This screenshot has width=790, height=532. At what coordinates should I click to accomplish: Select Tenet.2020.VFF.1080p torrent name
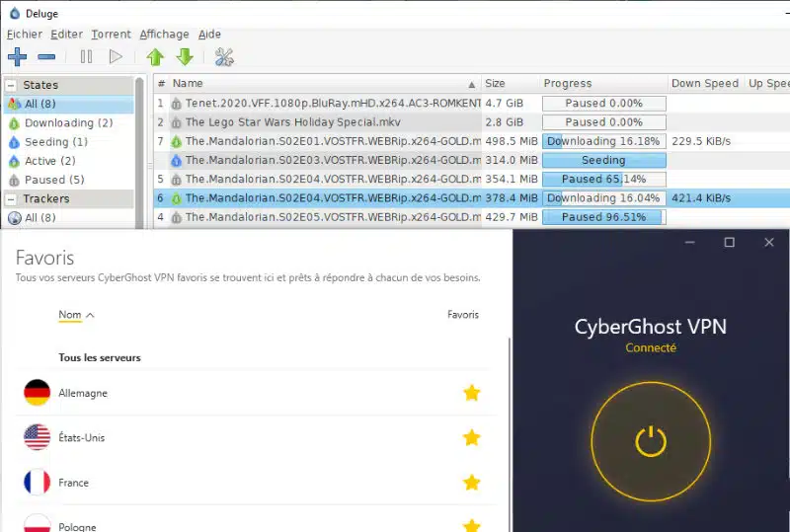[x=333, y=104]
